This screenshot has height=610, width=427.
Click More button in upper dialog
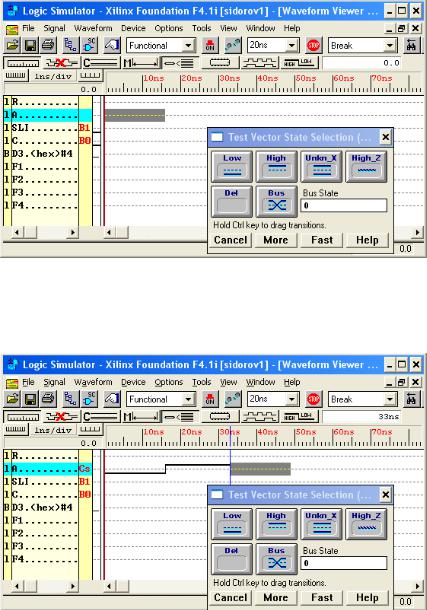[276, 240]
